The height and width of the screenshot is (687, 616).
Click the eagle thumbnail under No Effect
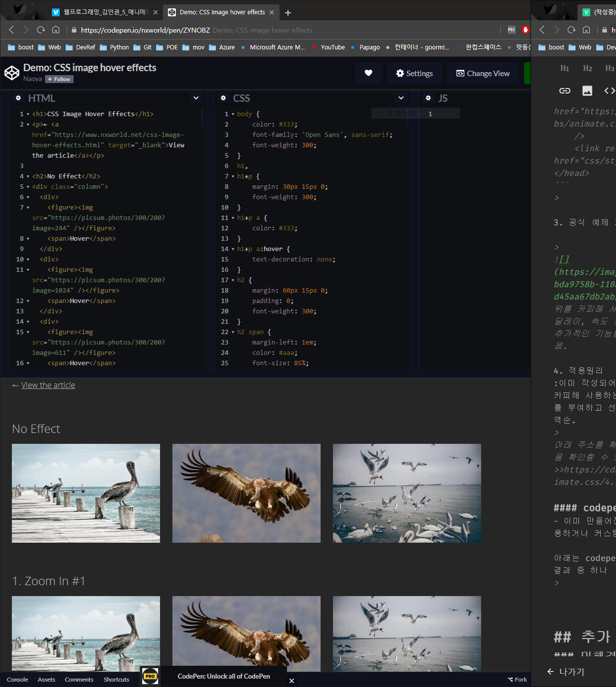246,493
